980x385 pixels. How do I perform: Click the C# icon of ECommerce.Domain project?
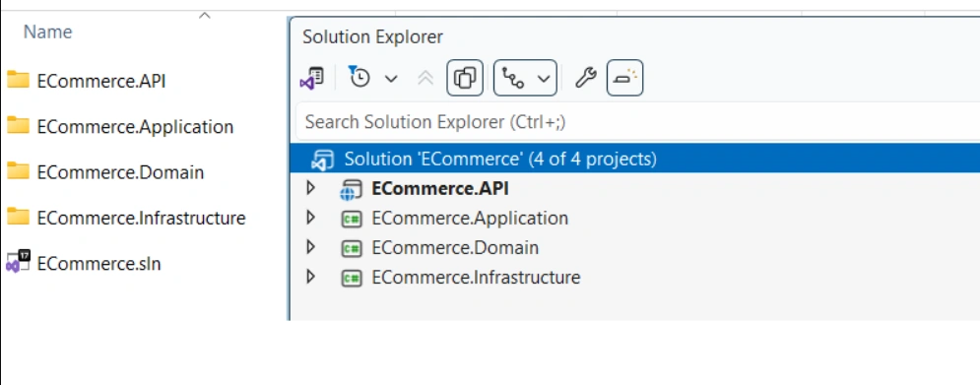tap(352, 248)
